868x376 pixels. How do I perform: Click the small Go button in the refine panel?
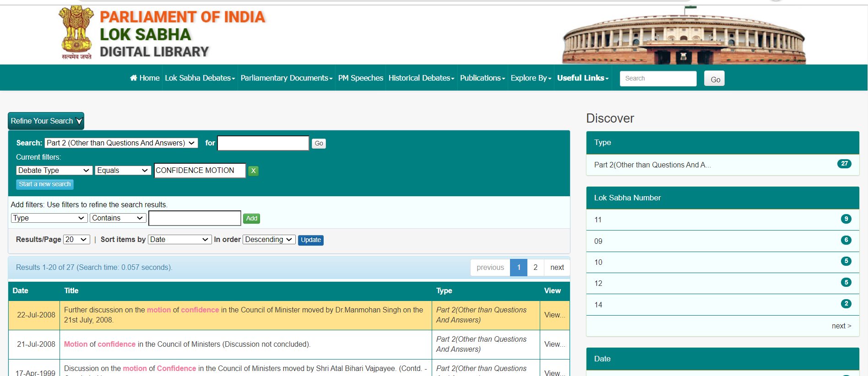319,143
